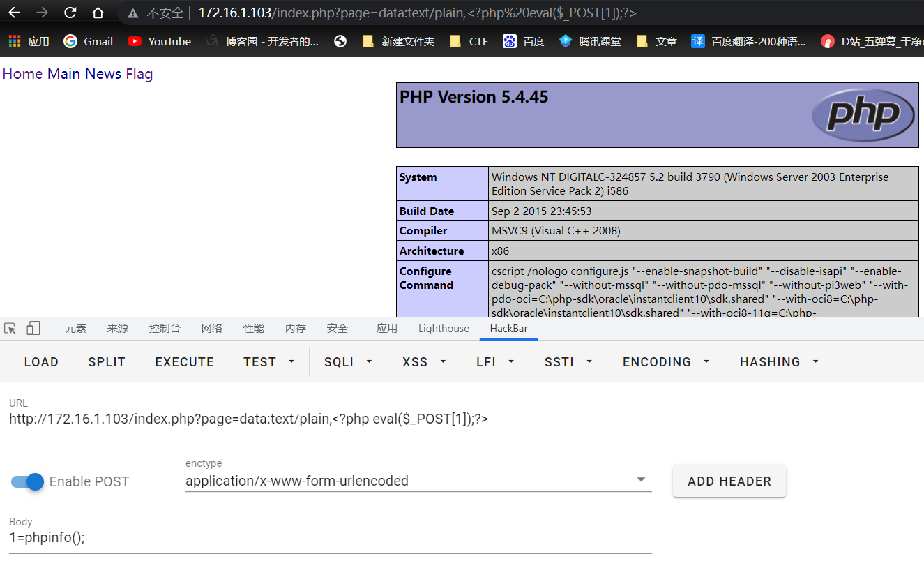924x568 pixels.
Task: Open the 百度翻译 bookmark
Action: tap(749, 41)
